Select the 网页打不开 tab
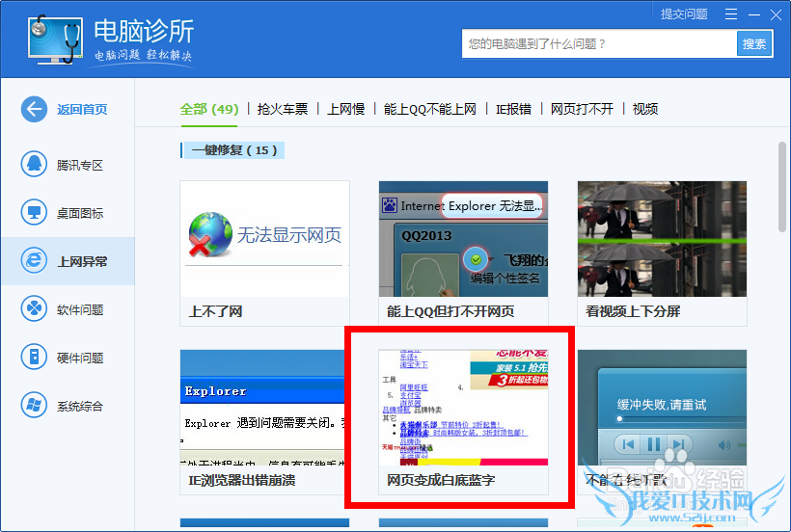Viewport: 791px width, 532px height. (582, 109)
